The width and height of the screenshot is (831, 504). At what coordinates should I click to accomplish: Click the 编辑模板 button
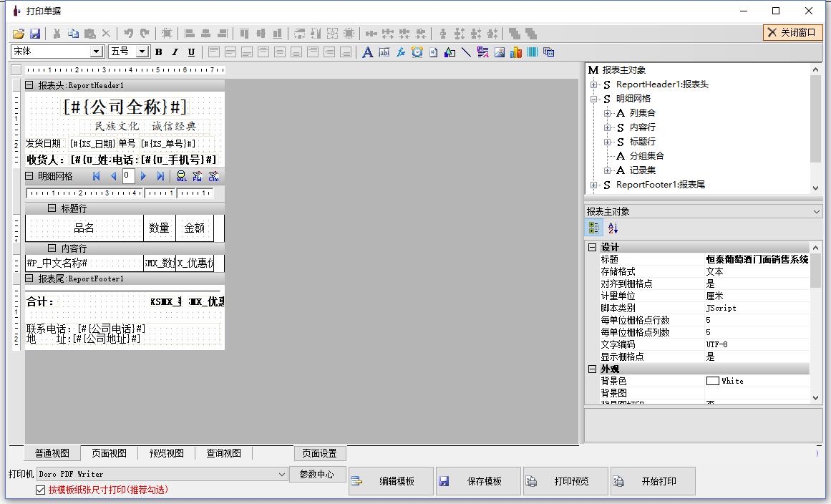391,481
